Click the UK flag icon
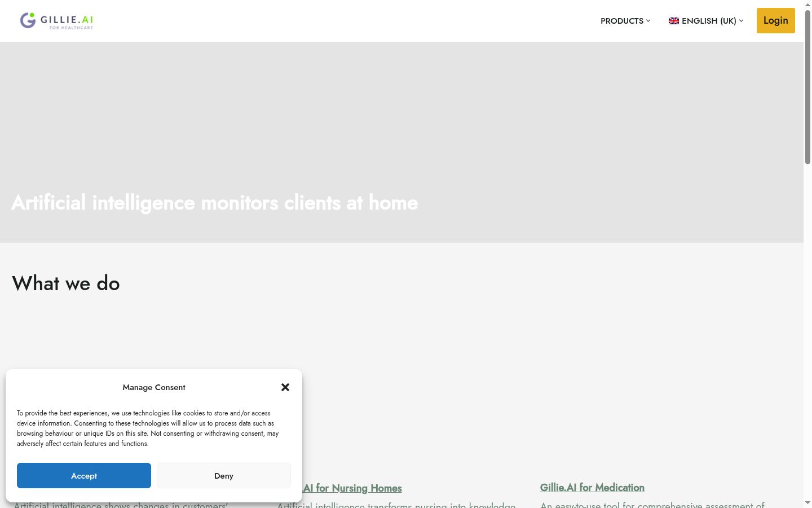The width and height of the screenshot is (812, 508). coord(674,21)
